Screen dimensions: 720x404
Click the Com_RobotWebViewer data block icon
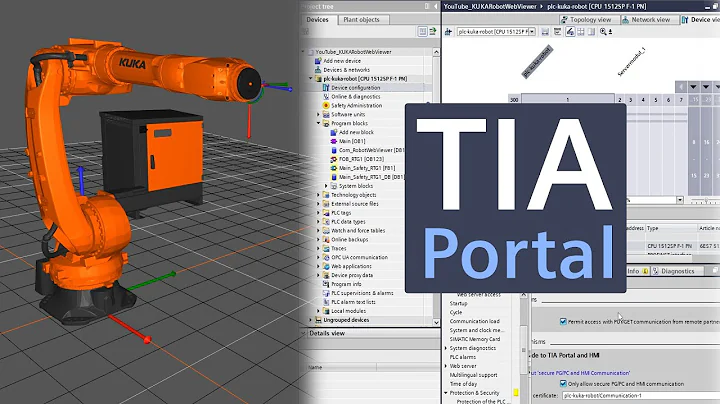(x=334, y=150)
